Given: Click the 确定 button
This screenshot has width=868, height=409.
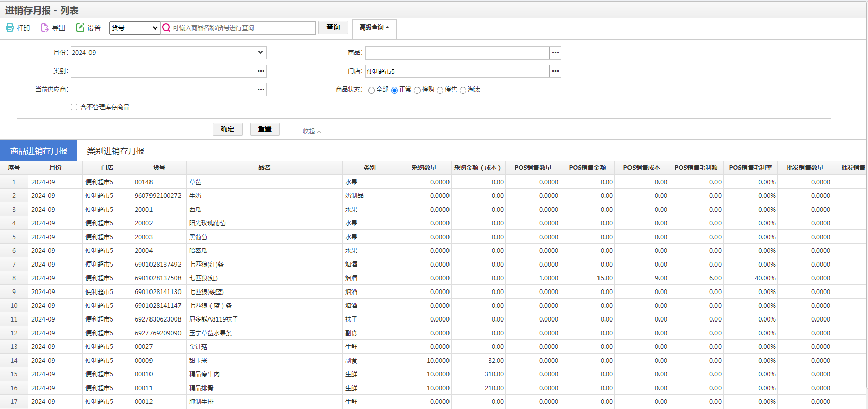Looking at the screenshot, I should tap(227, 129).
